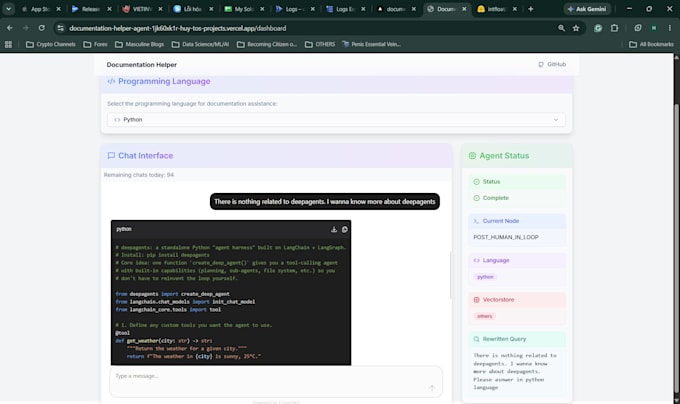The height and width of the screenshot is (404, 680).
Task: Close the Lỗi hóa tab
Action: [211, 9]
